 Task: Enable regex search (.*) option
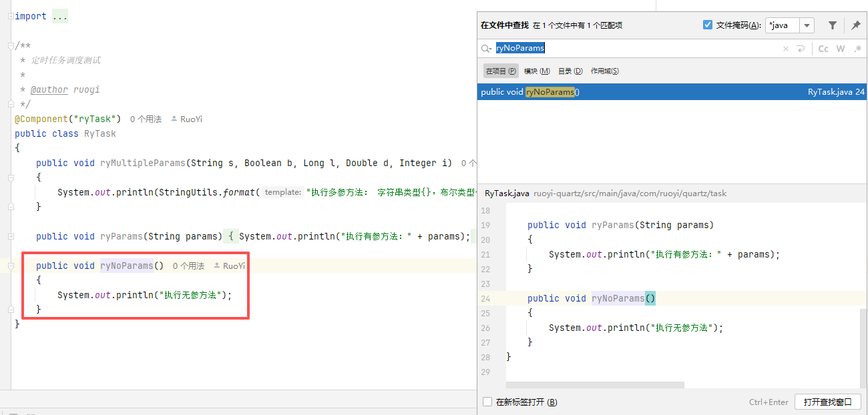pyautogui.click(x=858, y=49)
